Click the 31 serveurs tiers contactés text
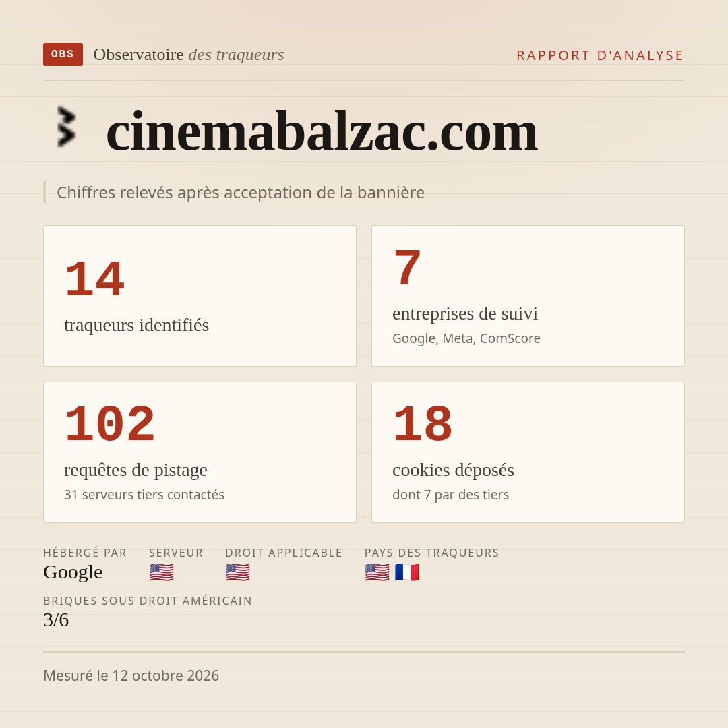Image resolution: width=728 pixels, height=728 pixels. (144, 495)
